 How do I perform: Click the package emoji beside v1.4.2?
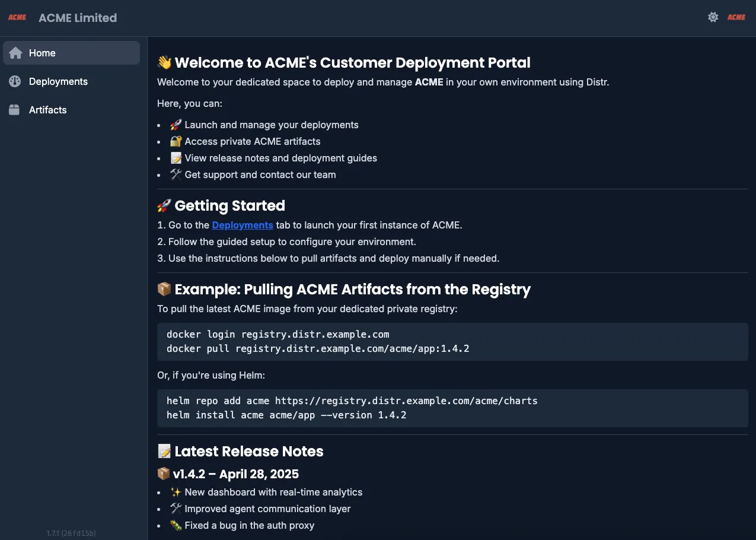tap(164, 474)
